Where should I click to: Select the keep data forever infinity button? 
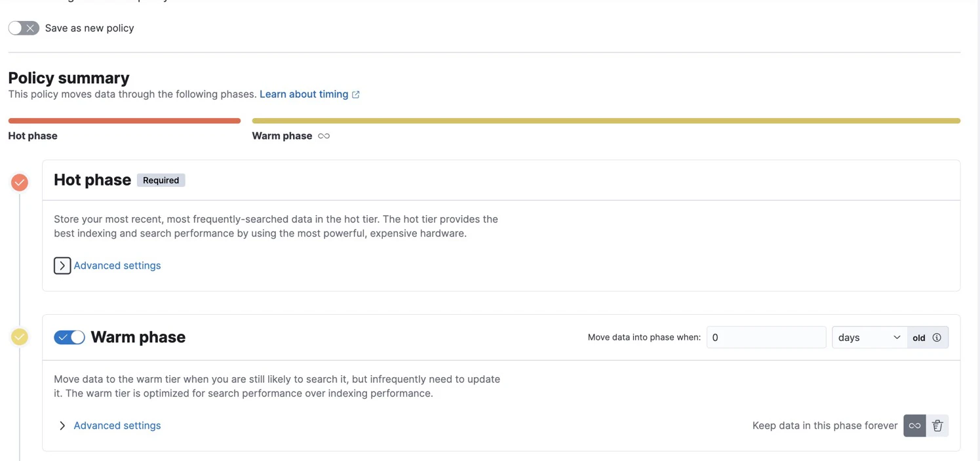click(x=914, y=426)
